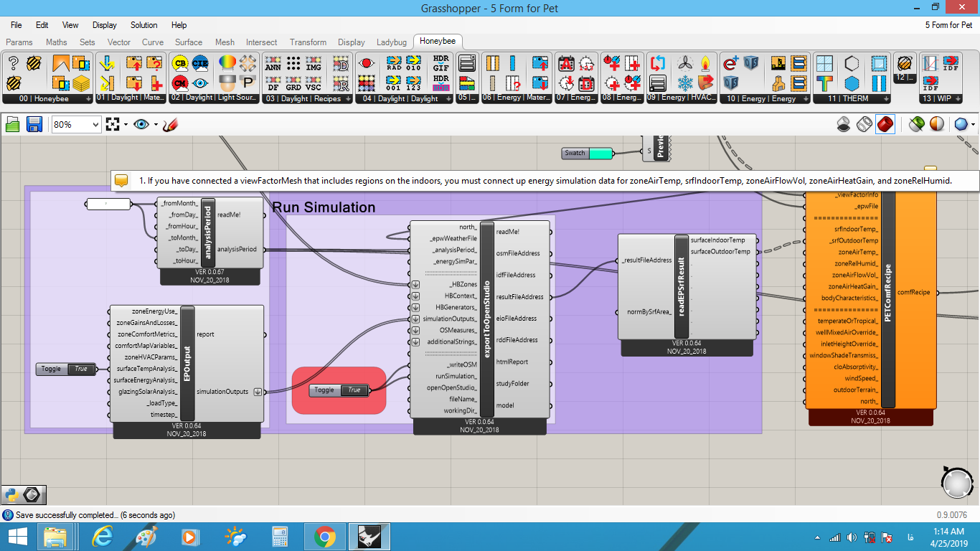Screen dimensions: 980x551
Task: Select the flame heating HVAC icon
Action: (x=706, y=64)
